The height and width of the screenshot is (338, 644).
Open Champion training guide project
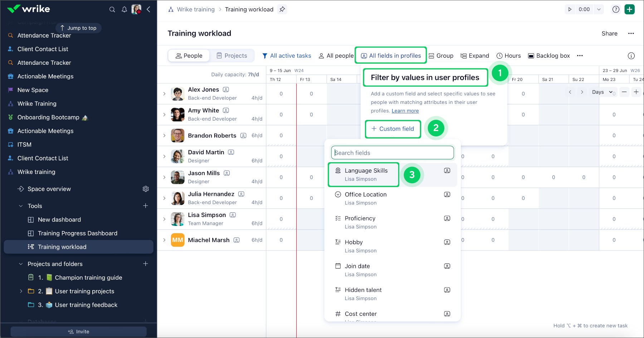click(88, 277)
